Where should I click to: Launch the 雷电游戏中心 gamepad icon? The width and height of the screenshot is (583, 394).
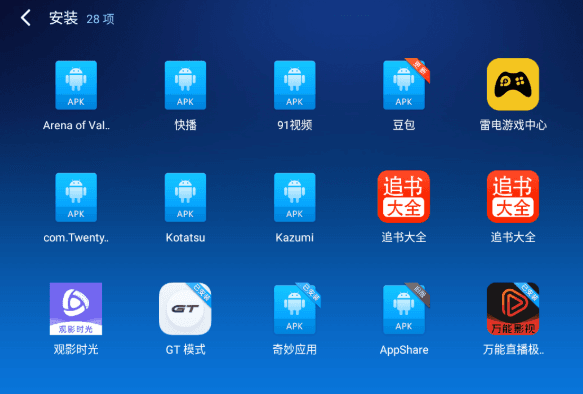[x=513, y=84]
